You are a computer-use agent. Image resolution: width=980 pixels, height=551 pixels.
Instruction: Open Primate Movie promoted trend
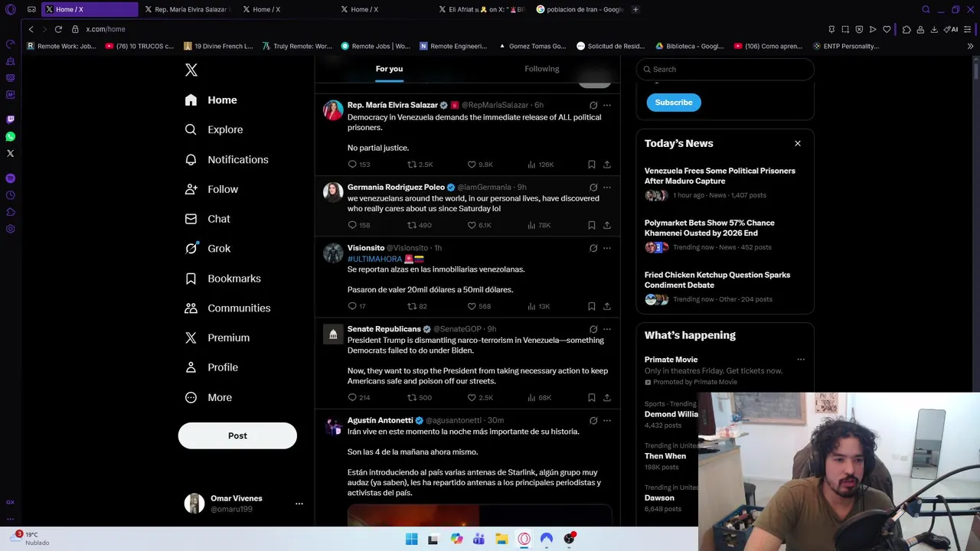[671, 360]
